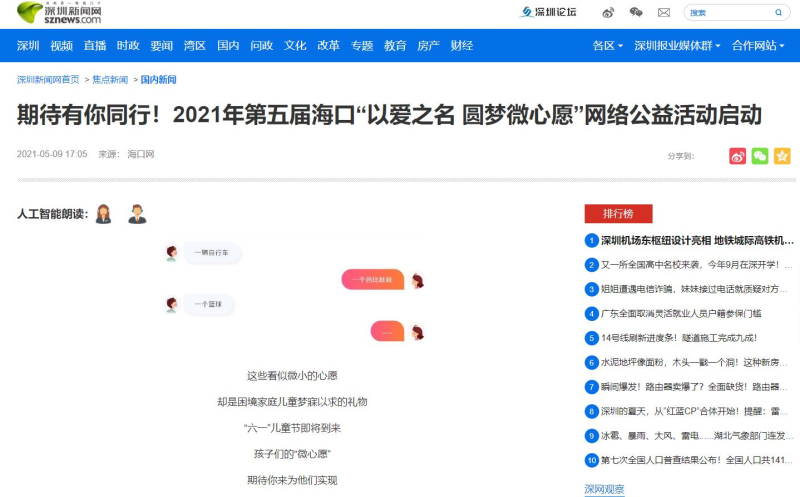
Task: Click into the 搜索 search field
Action: point(725,13)
